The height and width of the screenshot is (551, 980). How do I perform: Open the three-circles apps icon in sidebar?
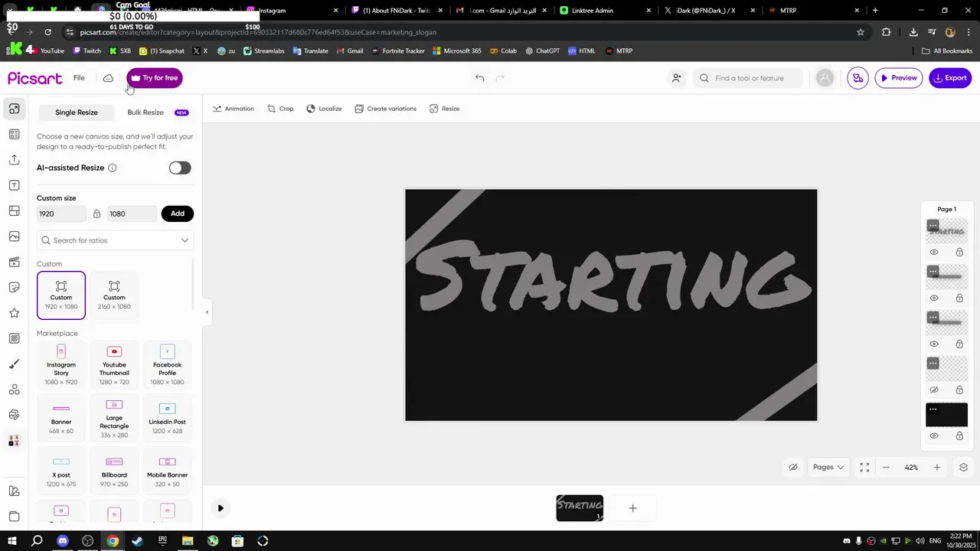click(14, 390)
